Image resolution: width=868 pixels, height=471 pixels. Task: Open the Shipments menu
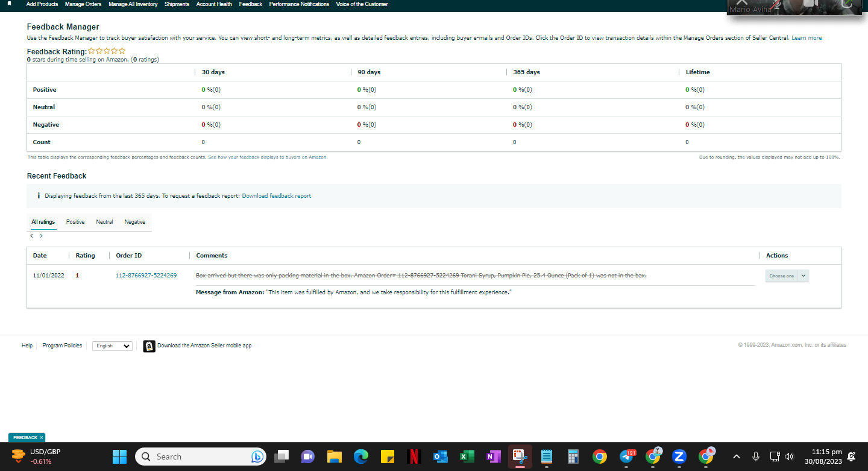coord(177,4)
